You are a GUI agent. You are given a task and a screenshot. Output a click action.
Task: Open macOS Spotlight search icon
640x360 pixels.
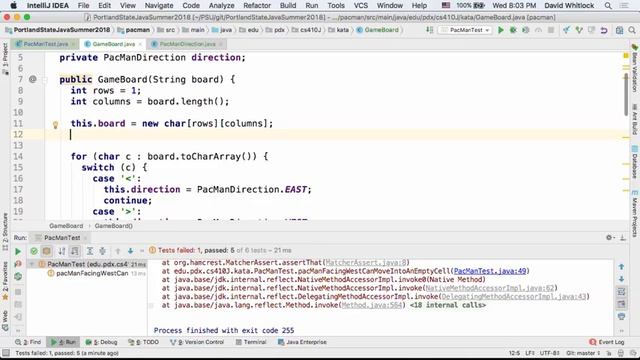click(608, 6)
